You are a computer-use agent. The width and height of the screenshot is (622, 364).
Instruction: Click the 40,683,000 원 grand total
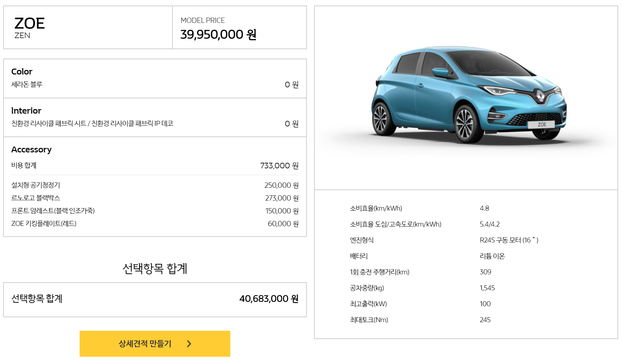269,299
